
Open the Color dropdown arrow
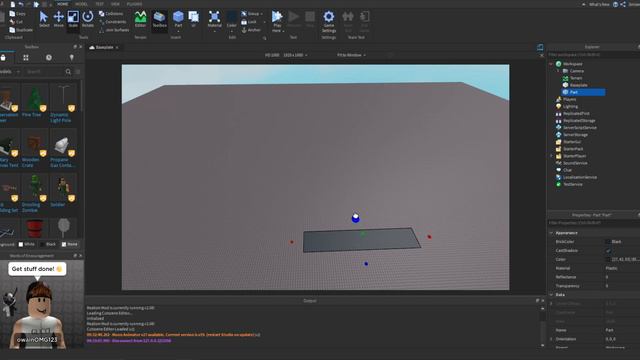(231, 31)
